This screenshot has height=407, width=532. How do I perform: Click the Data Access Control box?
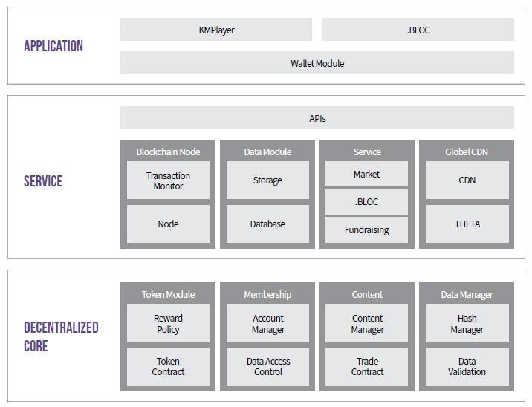click(267, 367)
